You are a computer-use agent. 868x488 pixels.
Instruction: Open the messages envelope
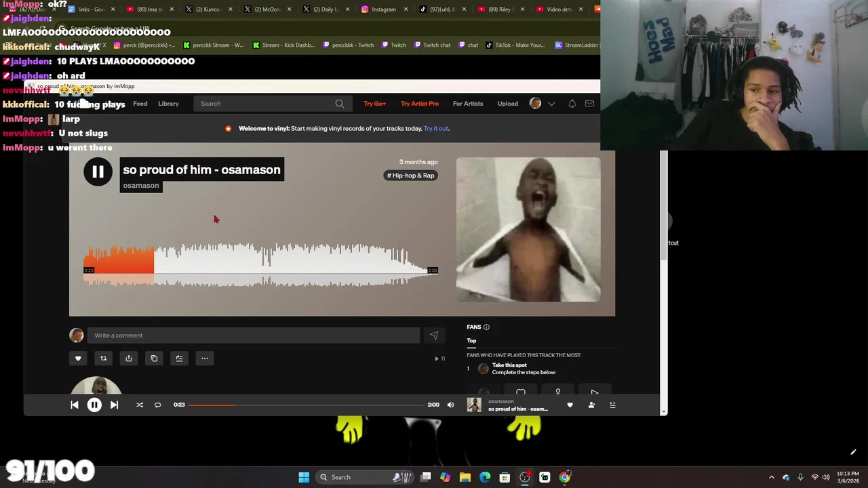coord(589,104)
